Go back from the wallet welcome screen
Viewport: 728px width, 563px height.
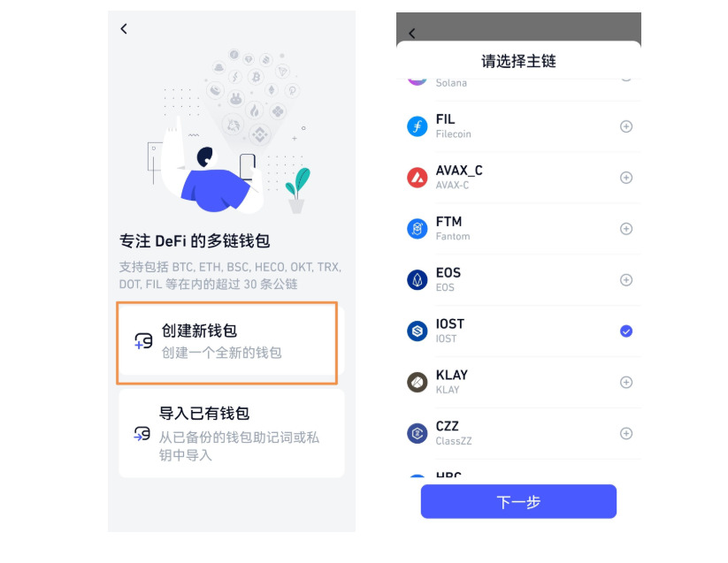point(124,29)
